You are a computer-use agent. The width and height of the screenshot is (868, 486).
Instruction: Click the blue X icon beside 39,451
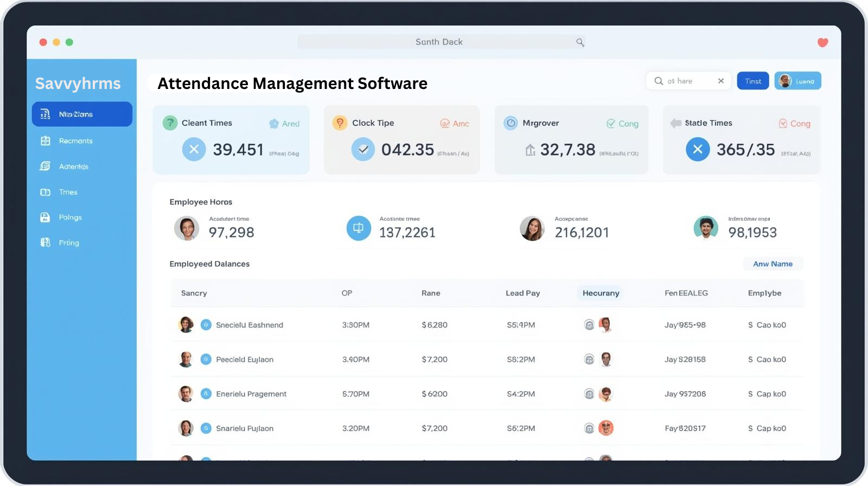tap(194, 149)
